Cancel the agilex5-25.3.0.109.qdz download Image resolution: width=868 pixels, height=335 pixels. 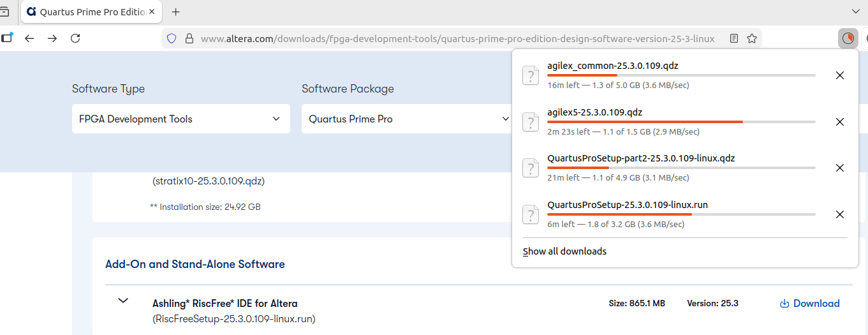pyautogui.click(x=839, y=122)
